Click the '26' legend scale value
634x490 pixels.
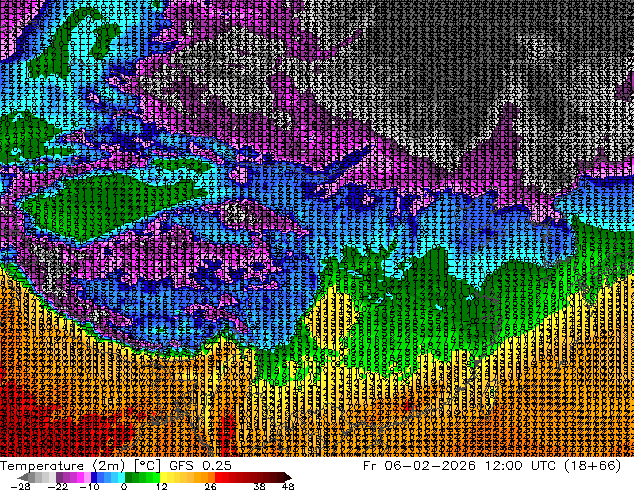click(210, 486)
